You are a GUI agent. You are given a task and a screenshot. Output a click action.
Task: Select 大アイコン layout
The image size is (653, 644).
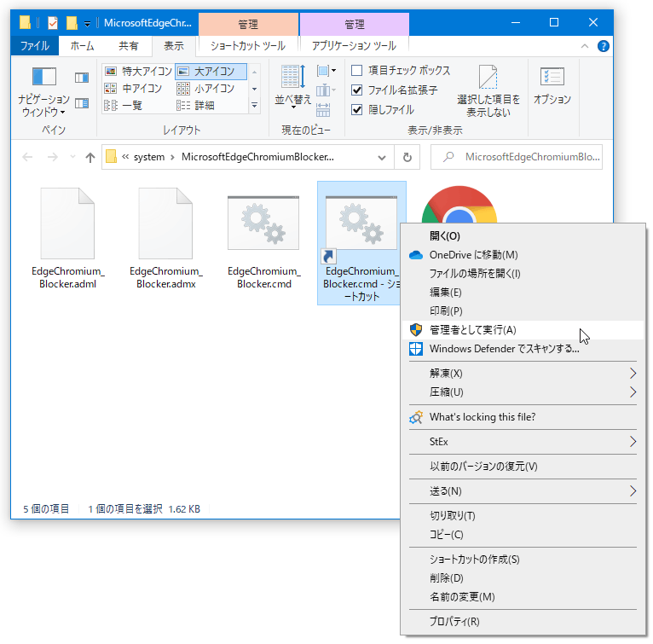[211, 72]
